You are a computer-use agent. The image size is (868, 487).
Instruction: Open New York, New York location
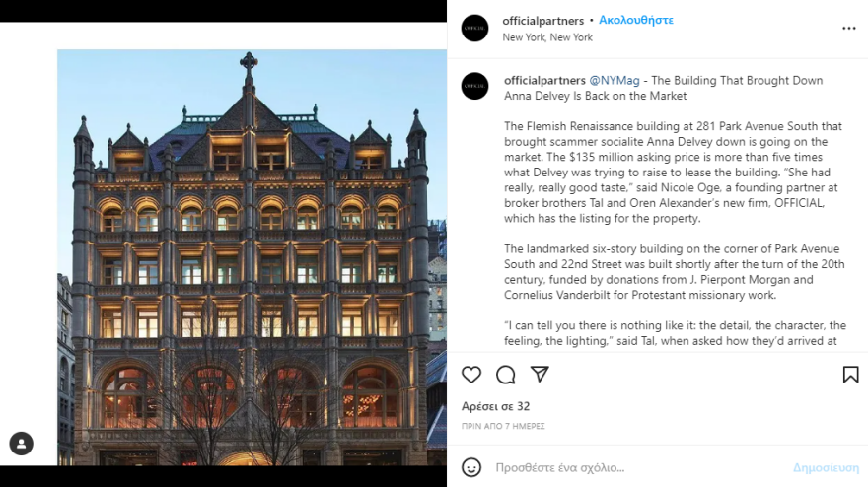[547, 37]
